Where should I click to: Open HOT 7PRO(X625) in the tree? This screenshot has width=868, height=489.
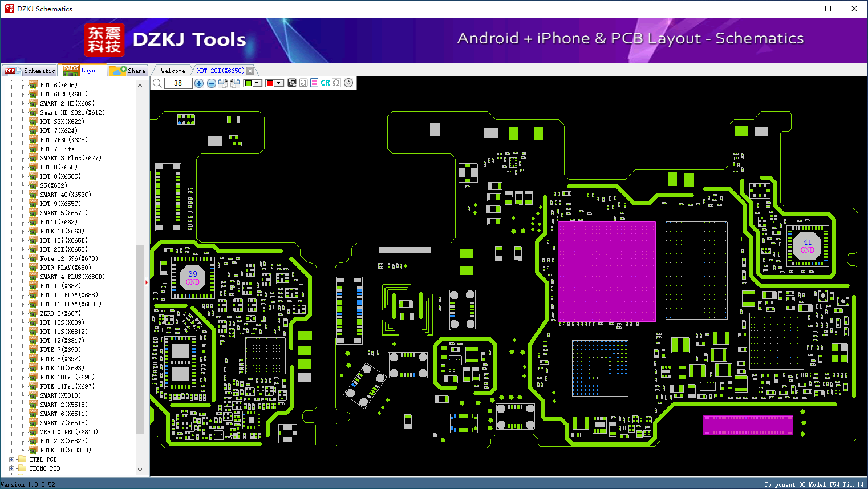64,140
